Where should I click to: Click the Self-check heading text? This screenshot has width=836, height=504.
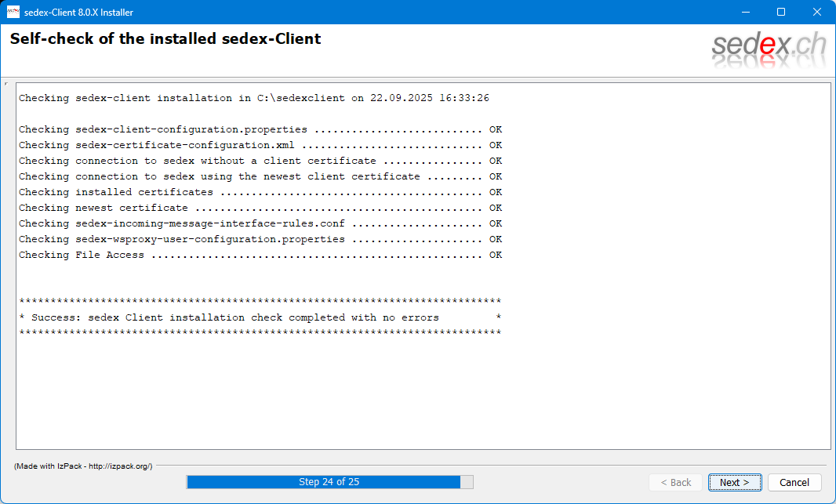[165, 39]
